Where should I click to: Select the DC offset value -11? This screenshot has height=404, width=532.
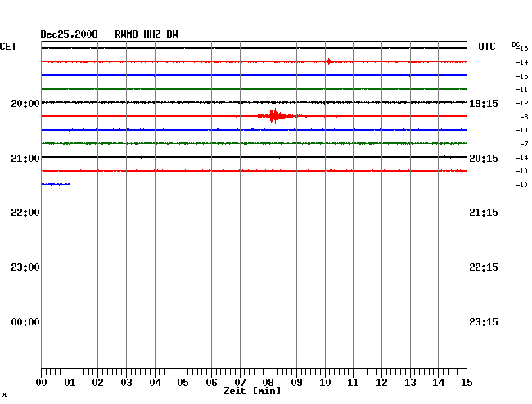coord(522,89)
